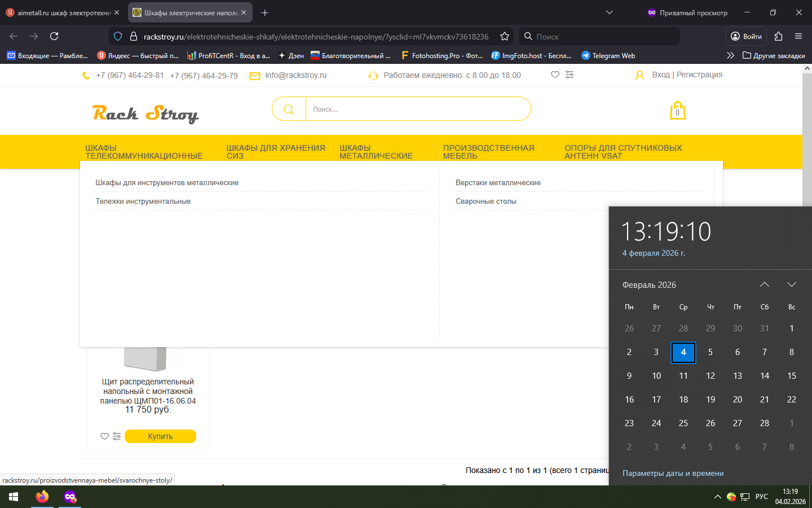Open the compare icon in the site header

tap(570, 75)
